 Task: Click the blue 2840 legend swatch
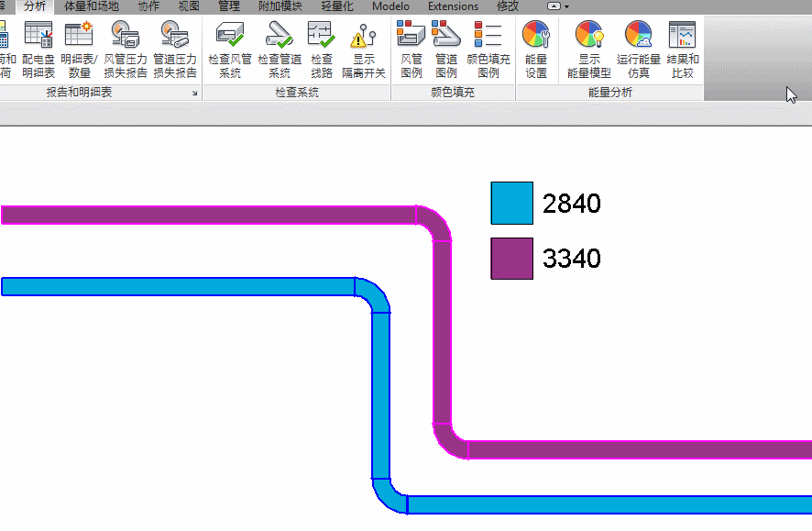coord(512,203)
